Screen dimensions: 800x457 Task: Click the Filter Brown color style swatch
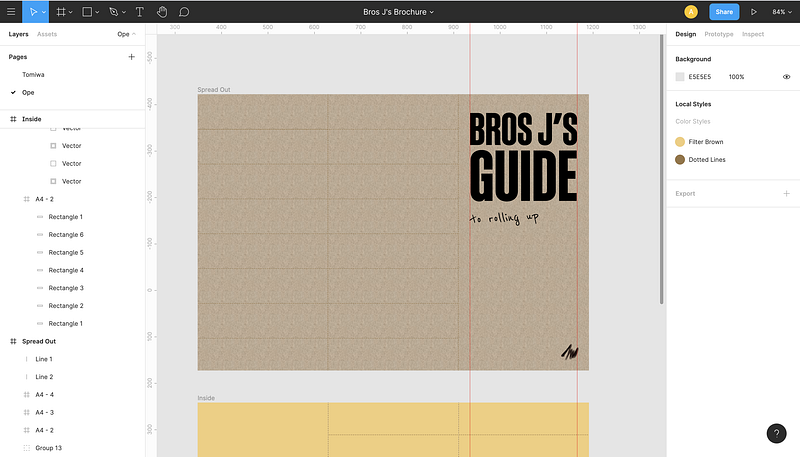680,142
